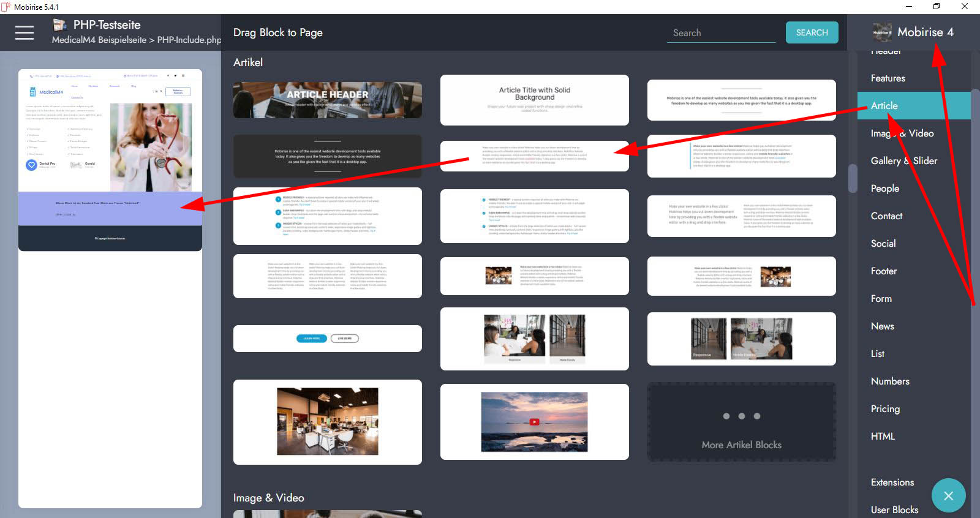
Task: Pick the video block with play icon
Action: coord(534,422)
